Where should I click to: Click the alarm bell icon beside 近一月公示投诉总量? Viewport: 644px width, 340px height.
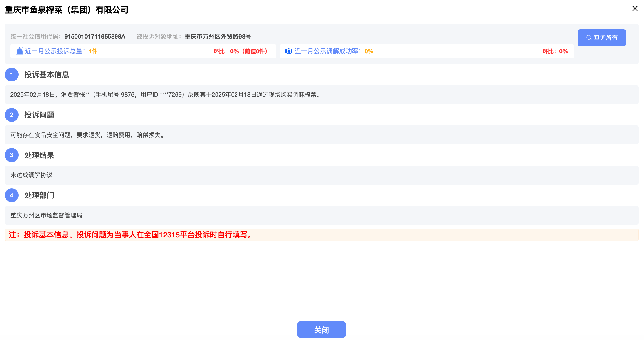(19, 51)
